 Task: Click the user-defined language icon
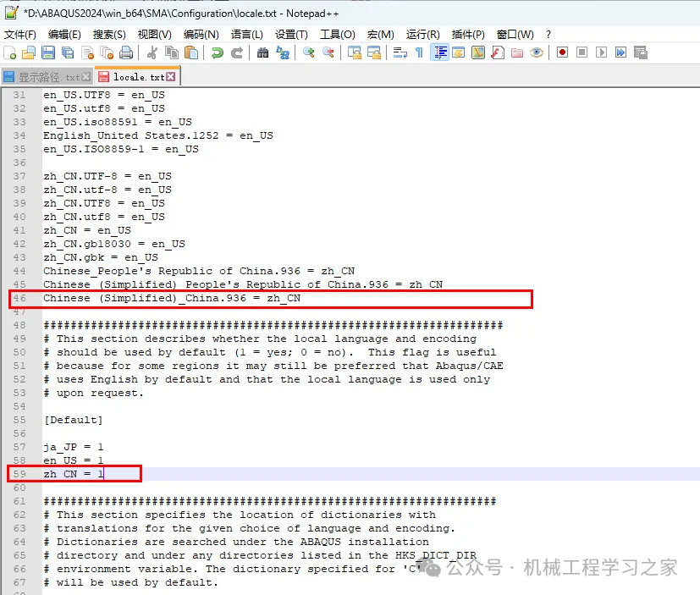coord(459,52)
